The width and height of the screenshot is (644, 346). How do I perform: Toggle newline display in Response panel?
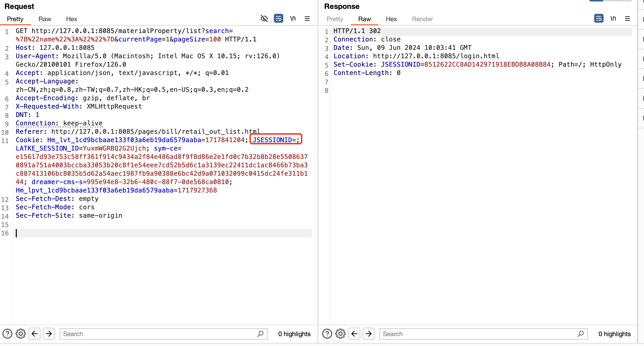613,19
